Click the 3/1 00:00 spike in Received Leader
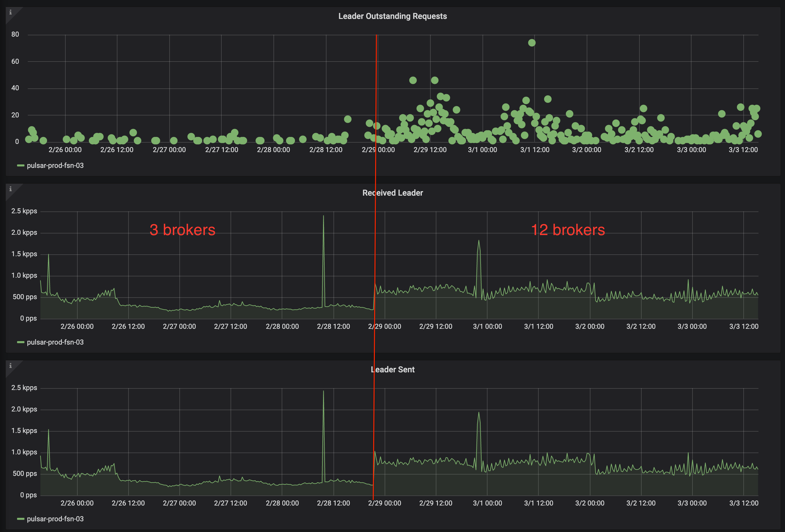This screenshot has width=785, height=532. [x=479, y=241]
